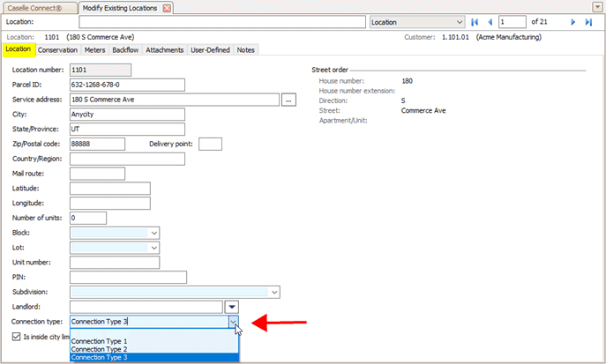
Task: Click the Parcel ID field
Action: tap(126, 85)
